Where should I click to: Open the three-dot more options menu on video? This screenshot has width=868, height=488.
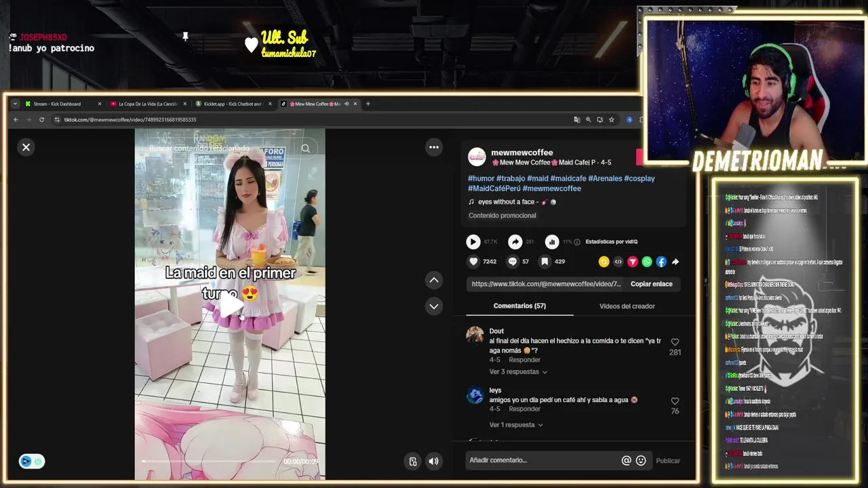434,147
